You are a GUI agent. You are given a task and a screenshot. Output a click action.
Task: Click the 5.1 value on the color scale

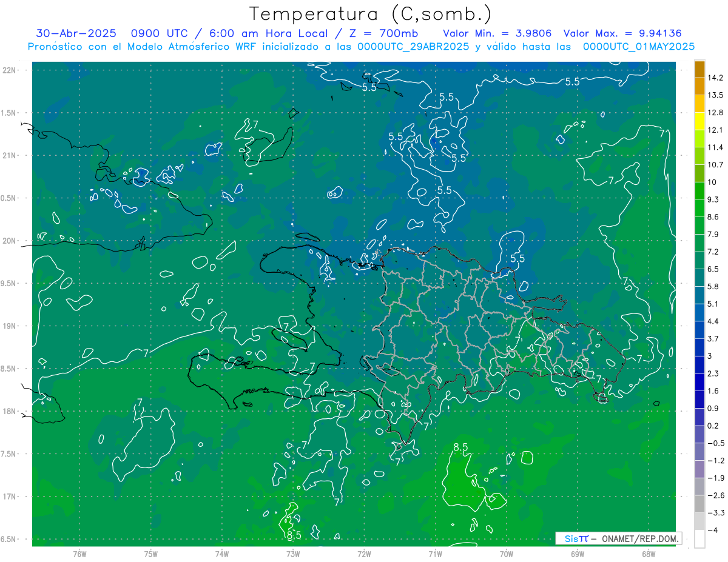(x=713, y=304)
